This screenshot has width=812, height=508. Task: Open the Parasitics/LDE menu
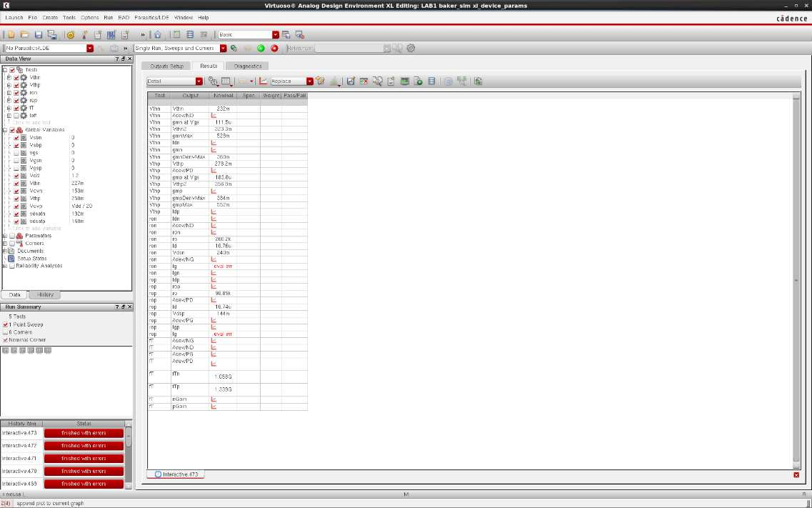tap(151, 18)
